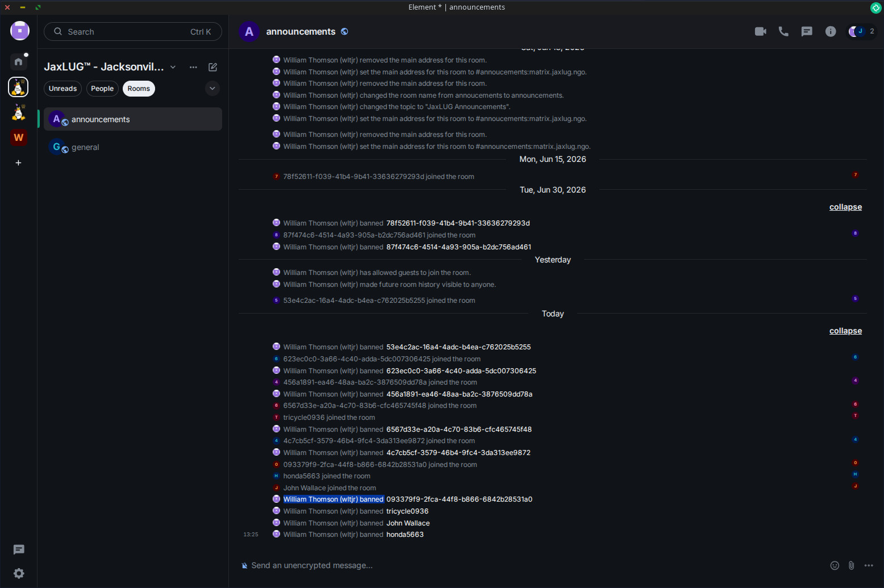884x588 pixels.
Task: Click message composer input field
Action: click(534, 565)
